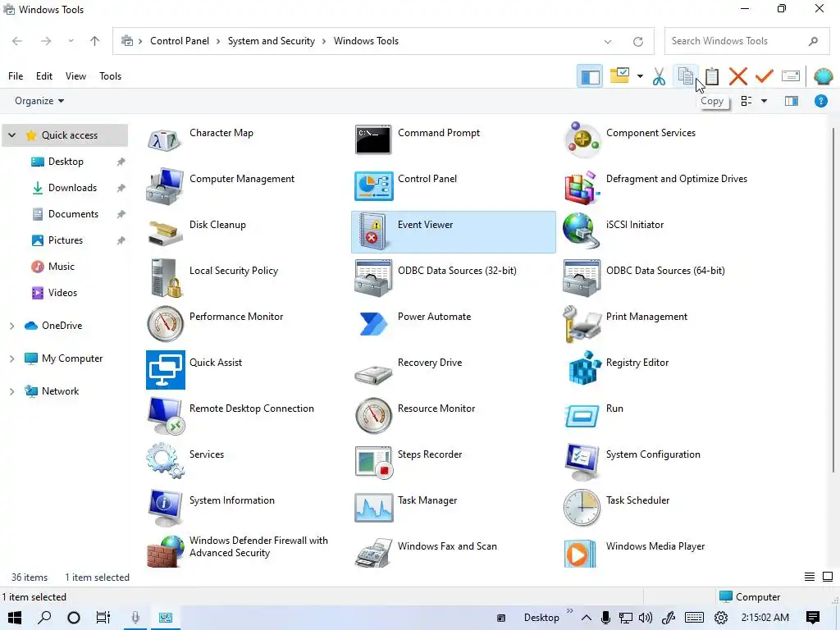Open Print Management icon

click(x=582, y=323)
